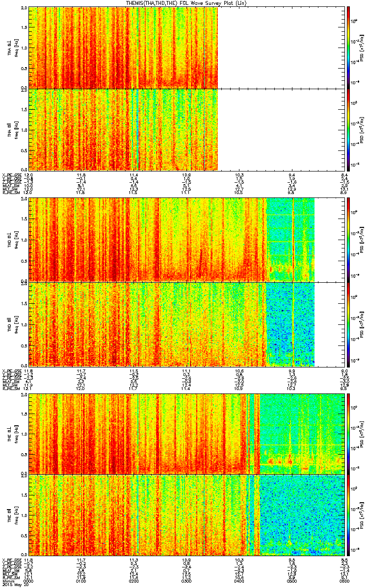Click the 'THA BL freq [Hz]' axis label
Image resolution: width=368 pixels, height=588 pixels.
[12, 47]
